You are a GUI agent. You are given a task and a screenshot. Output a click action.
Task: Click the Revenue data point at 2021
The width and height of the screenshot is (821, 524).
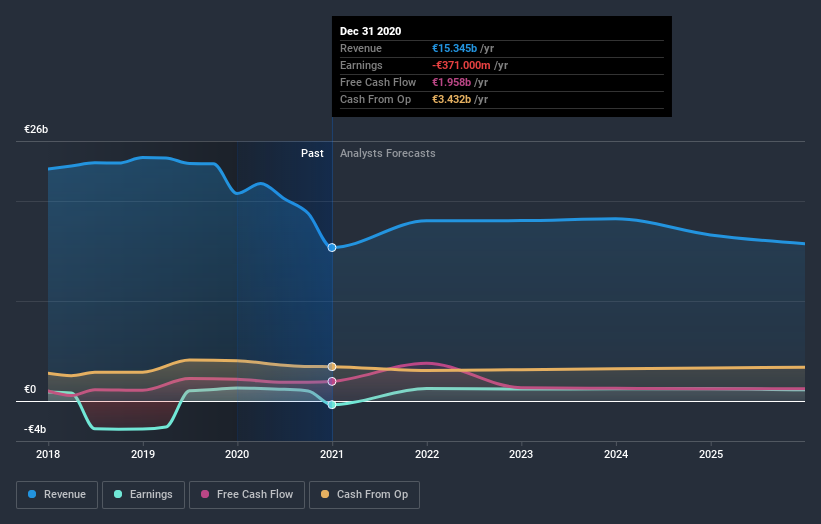332,248
